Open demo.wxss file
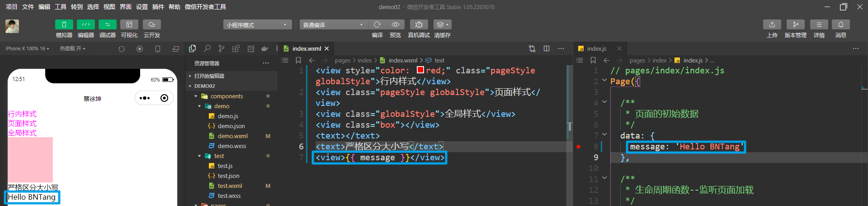The height and width of the screenshot is (206, 868). point(231,146)
